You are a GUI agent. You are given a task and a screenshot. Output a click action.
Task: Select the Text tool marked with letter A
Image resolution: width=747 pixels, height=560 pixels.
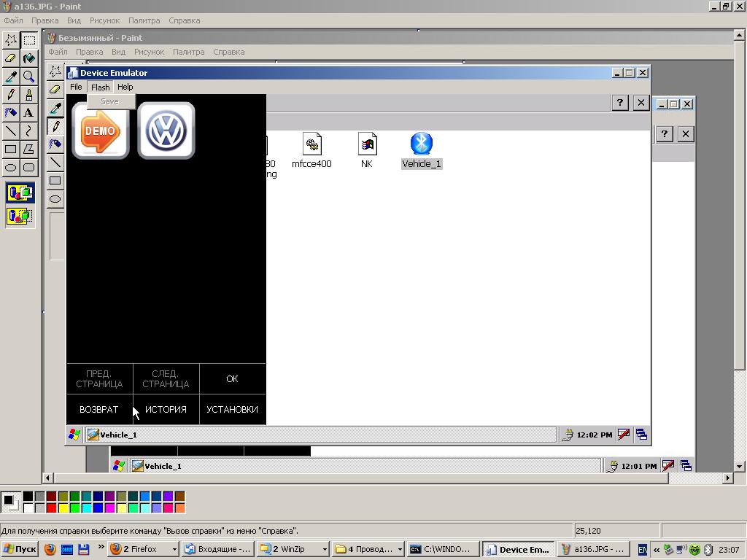point(28,113)
